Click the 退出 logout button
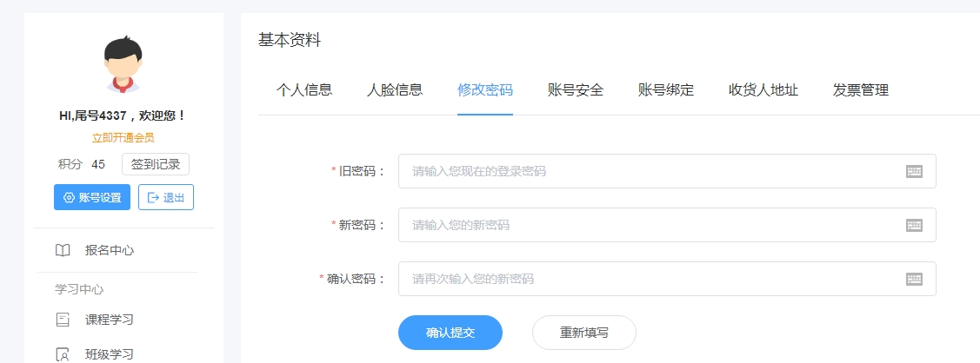980x363 pixels. (x=165, y=197)
